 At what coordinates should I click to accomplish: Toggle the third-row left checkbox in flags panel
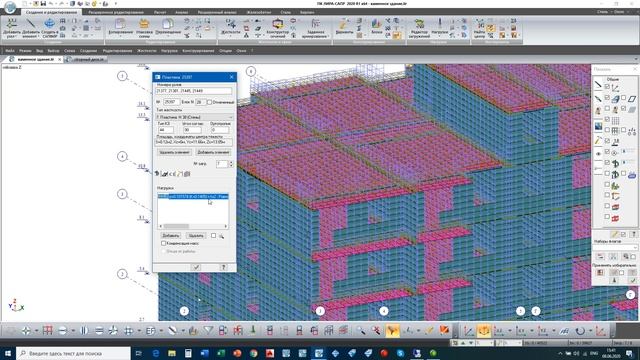point(607,109)
